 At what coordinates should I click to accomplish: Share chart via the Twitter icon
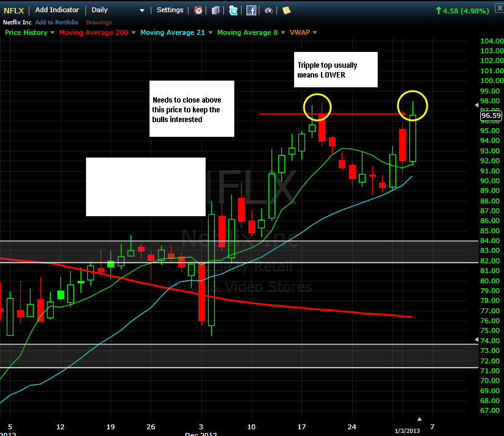coord(233,10)
